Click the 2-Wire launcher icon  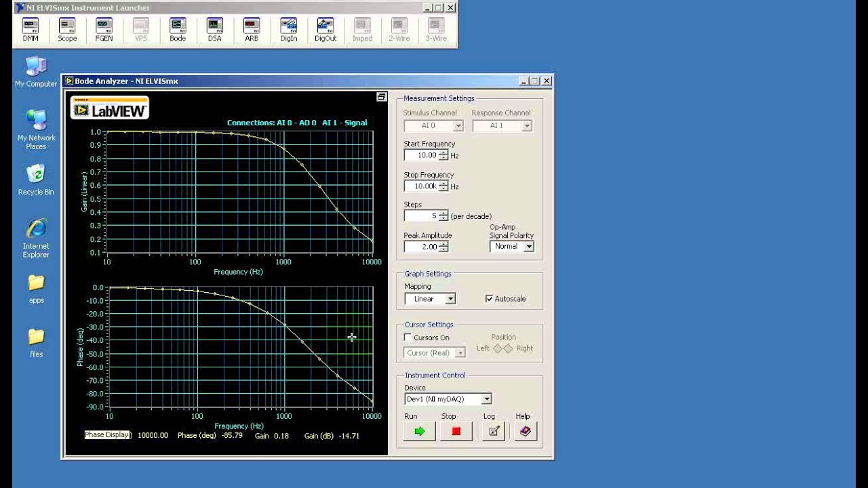coord(399,30)
